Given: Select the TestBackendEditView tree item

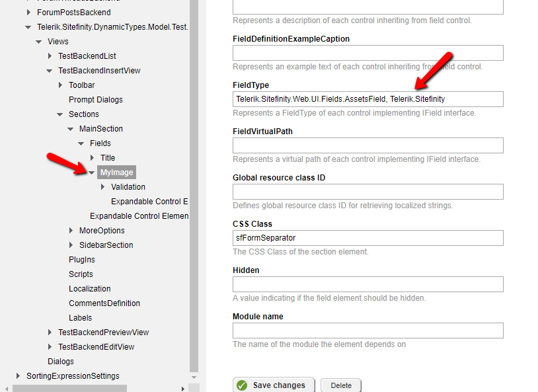Looking at the screenshot, I should 96,347.
